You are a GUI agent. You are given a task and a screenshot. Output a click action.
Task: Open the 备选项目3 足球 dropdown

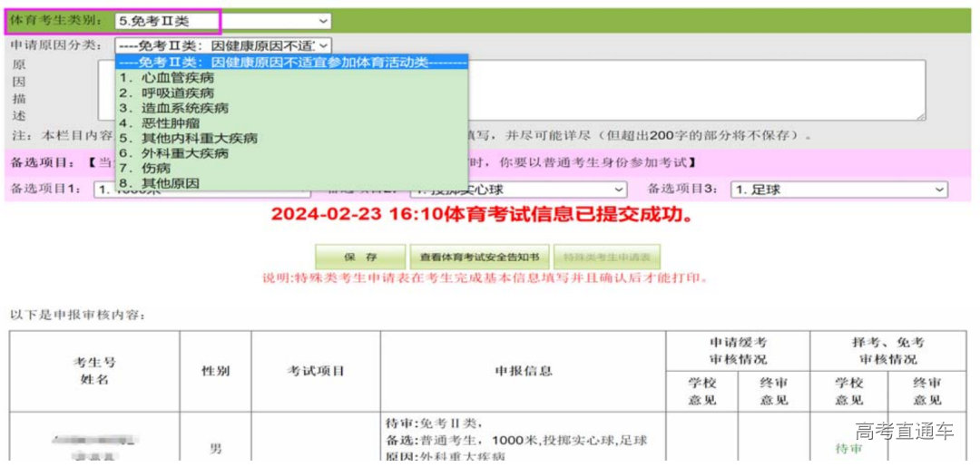(x=838, y=190)
